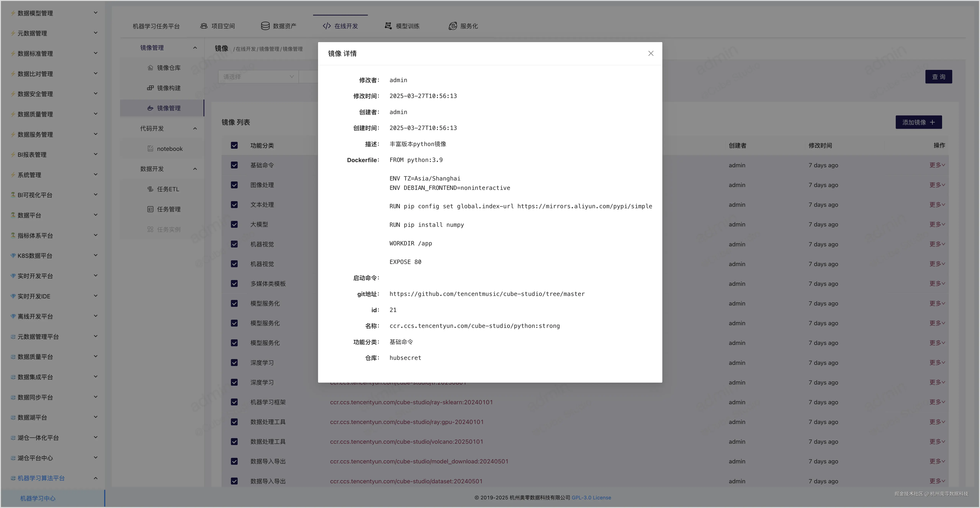Click the 数据资产 database icon
This screenshot has height=508, width=980.
[x=265, y=26]
